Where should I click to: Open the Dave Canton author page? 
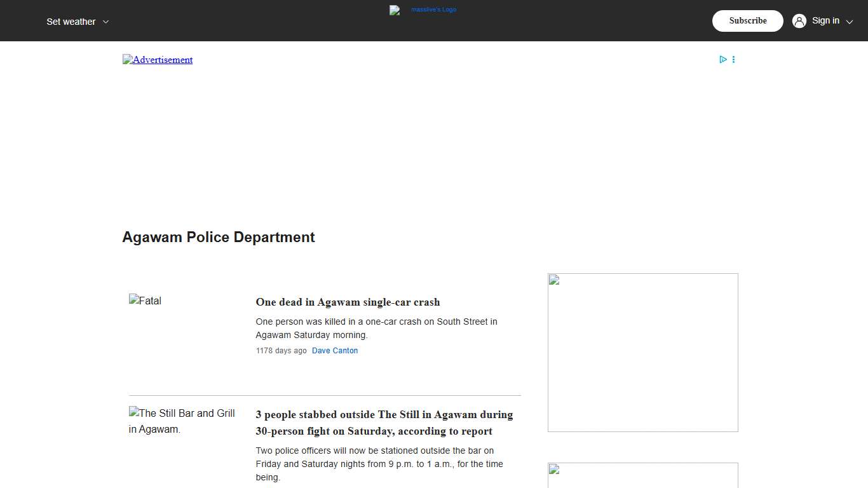point(335,350)
